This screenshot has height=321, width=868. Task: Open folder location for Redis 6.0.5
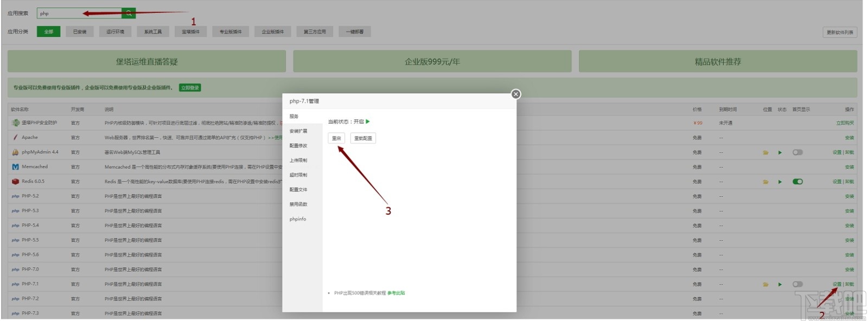[x=765, y=182]
